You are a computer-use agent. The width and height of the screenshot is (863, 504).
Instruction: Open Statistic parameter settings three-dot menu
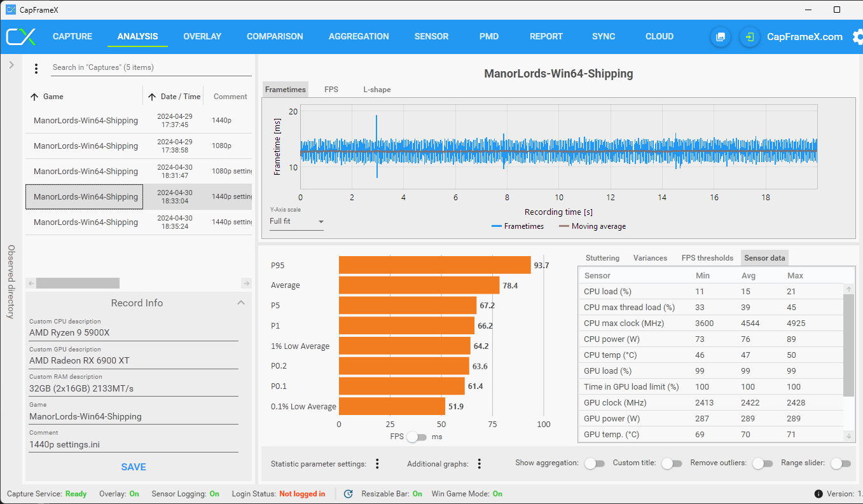pos(377,464)
